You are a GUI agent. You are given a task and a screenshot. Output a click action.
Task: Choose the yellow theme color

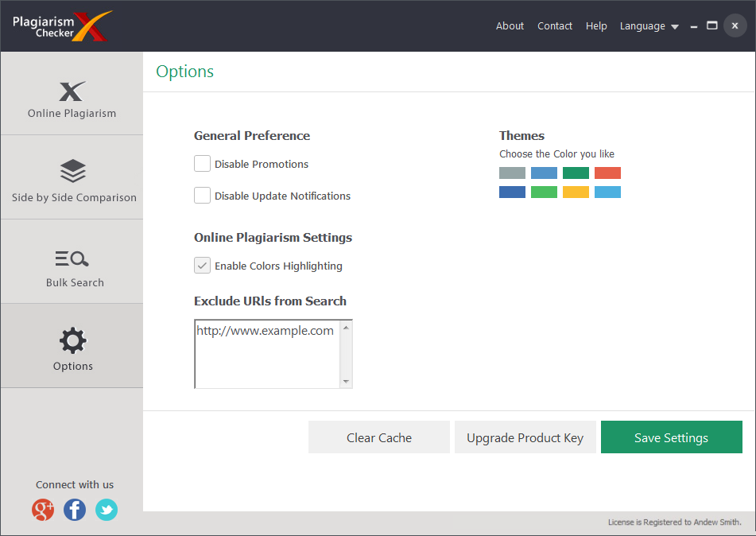click(x=576, y=192)
